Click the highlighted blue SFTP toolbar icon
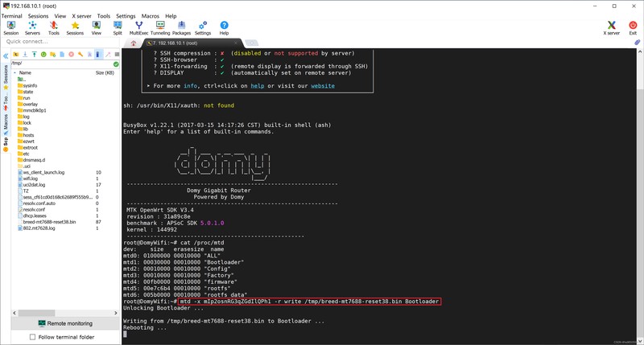This screenshot has width=644, height=345. click(x=98, y=54)
